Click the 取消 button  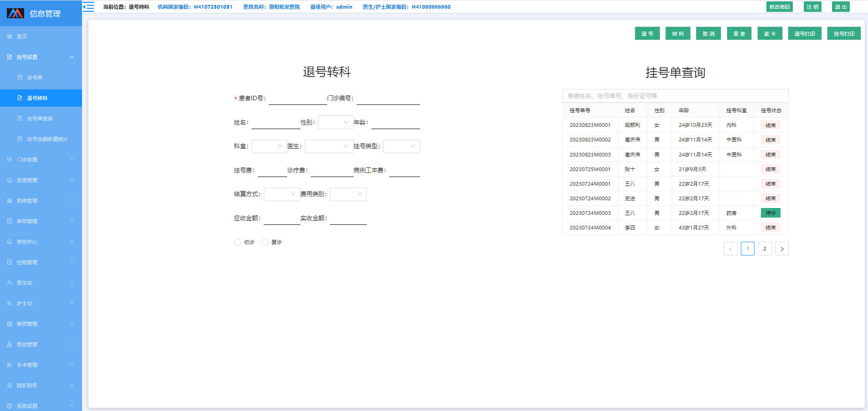click(709, 34)
